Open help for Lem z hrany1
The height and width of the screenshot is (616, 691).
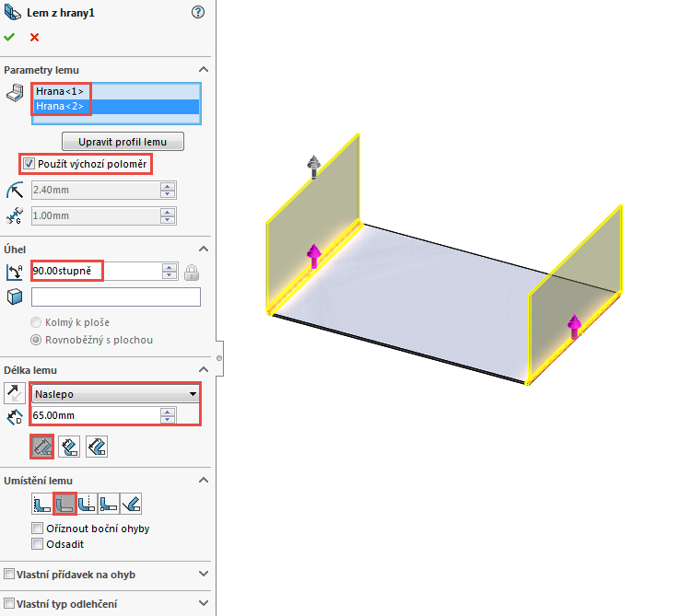click(198, 12)
